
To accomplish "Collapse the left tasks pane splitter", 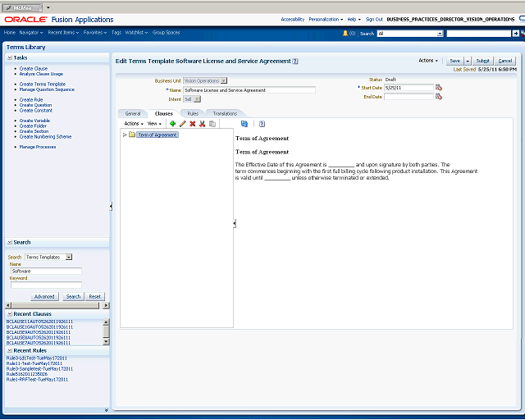I will 111,207.
